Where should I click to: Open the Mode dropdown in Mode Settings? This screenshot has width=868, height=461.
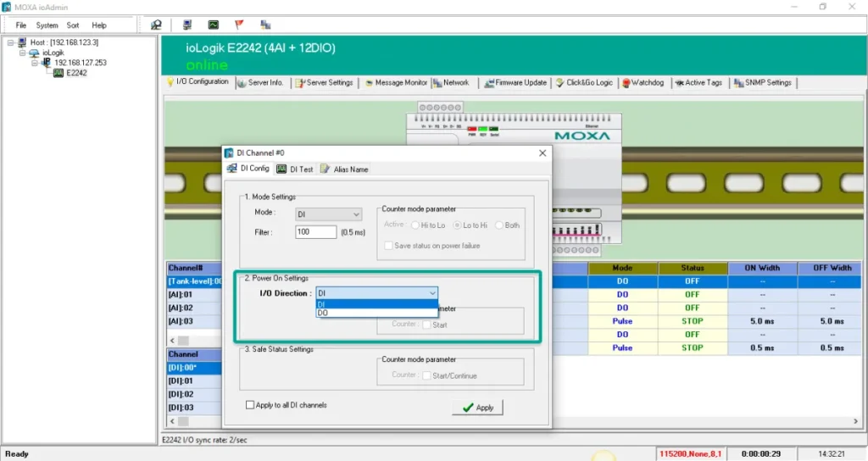point(328,214)
